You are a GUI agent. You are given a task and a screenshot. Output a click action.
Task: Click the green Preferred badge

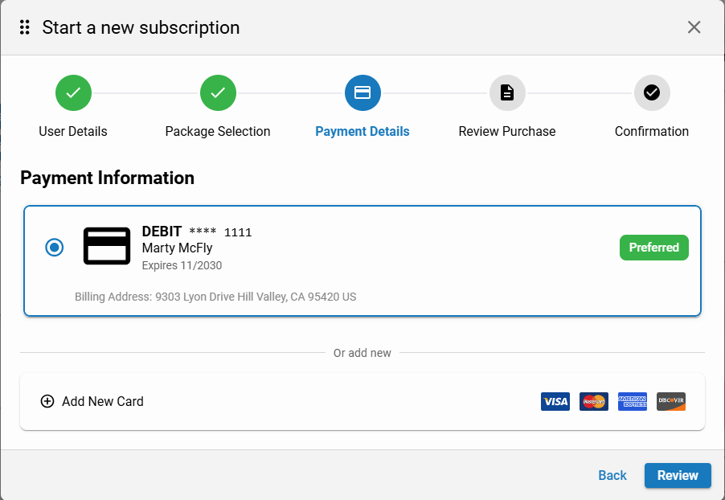point(654,247)
